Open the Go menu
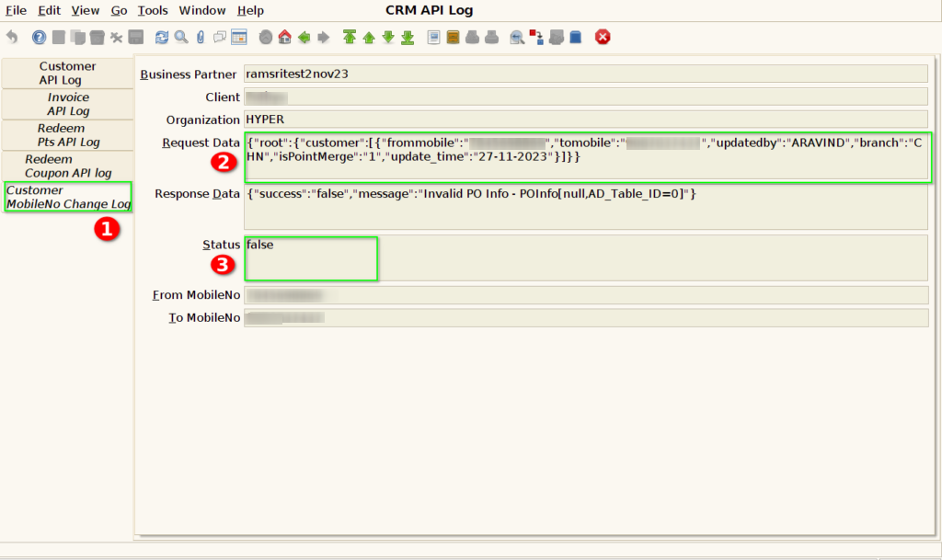 (x=119, y=10)
